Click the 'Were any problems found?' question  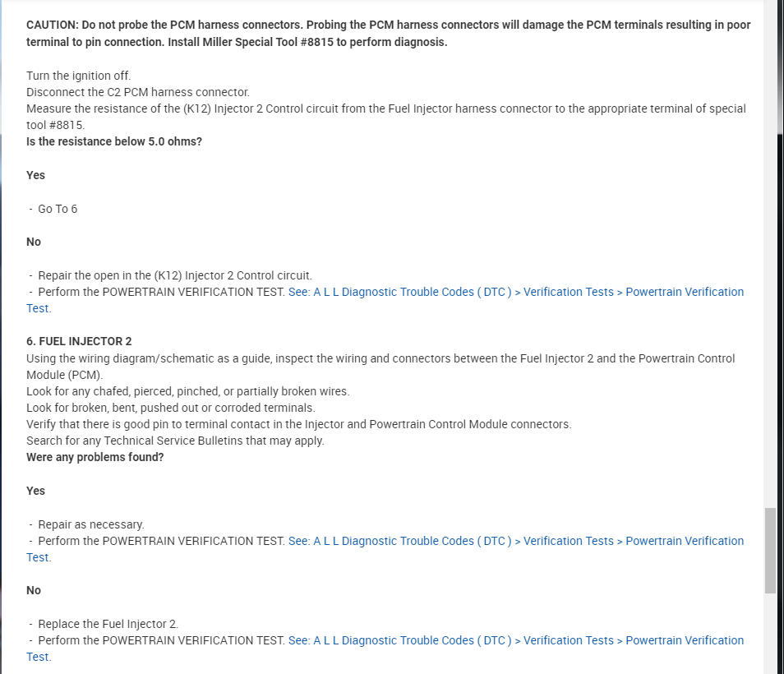point(95,457)
